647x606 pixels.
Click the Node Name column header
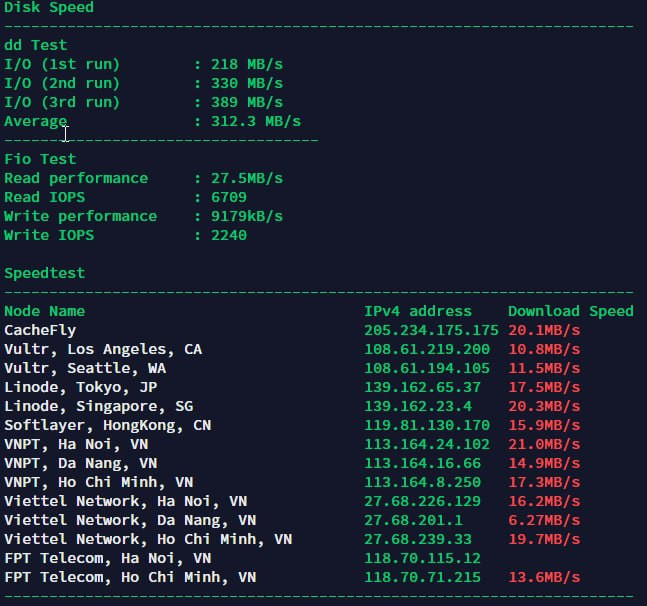(45, 311)
